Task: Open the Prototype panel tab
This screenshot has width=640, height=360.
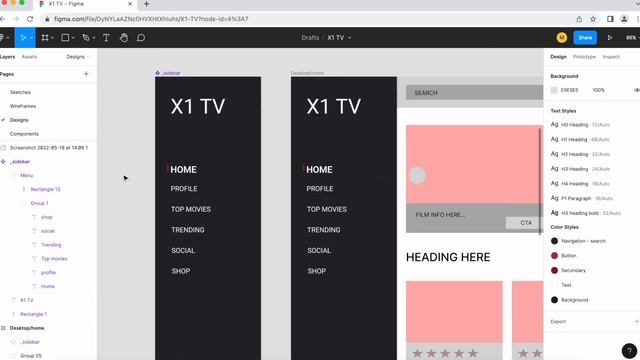Action: coord(584,57)
